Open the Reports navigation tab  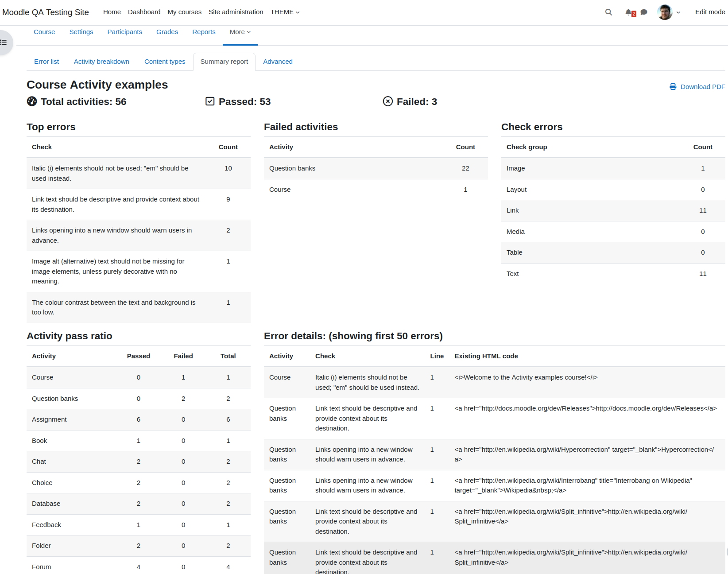pos(204,32)
